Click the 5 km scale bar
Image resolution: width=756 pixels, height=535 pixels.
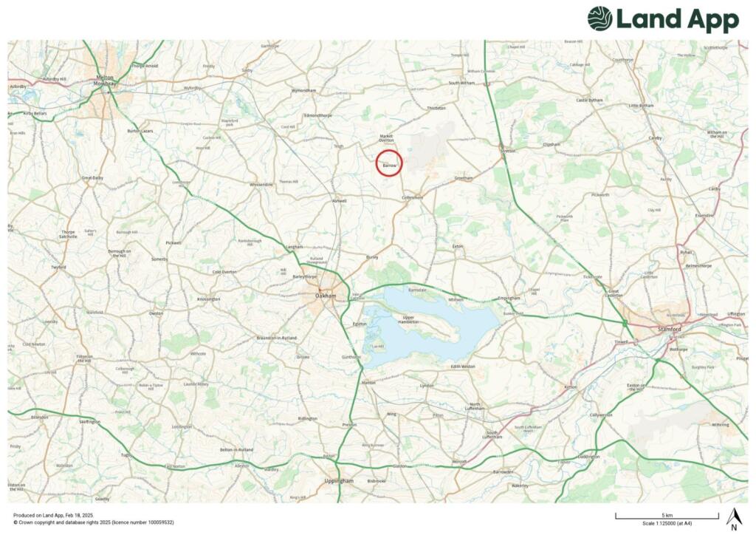(667, 516)
